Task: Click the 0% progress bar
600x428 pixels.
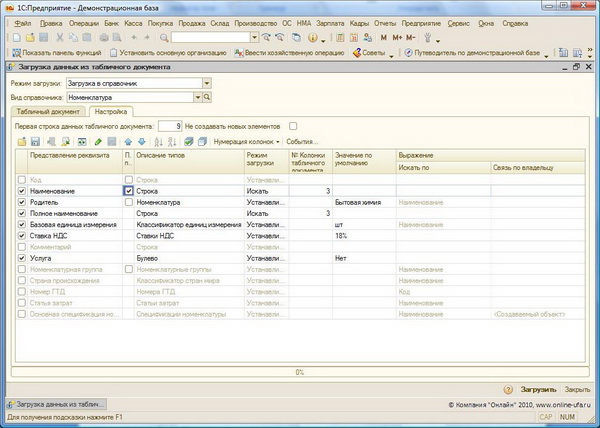Action: pos(300,372)
